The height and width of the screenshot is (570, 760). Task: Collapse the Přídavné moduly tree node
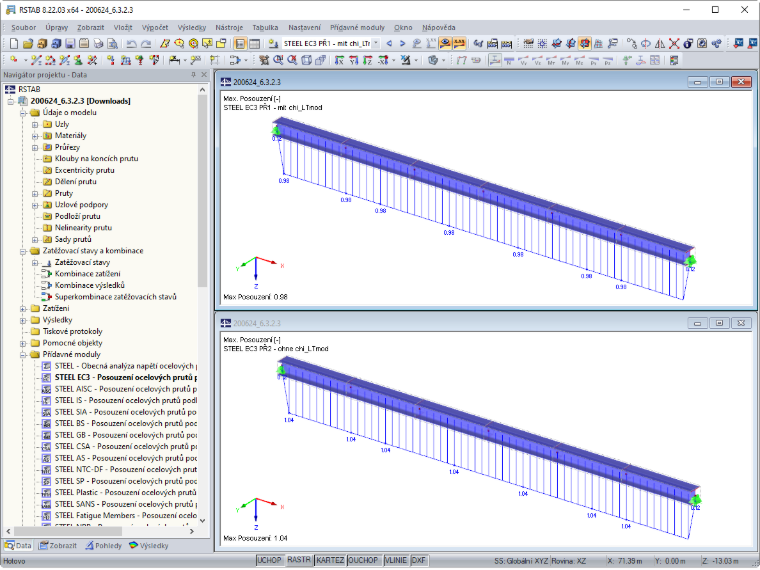point(23,354)
